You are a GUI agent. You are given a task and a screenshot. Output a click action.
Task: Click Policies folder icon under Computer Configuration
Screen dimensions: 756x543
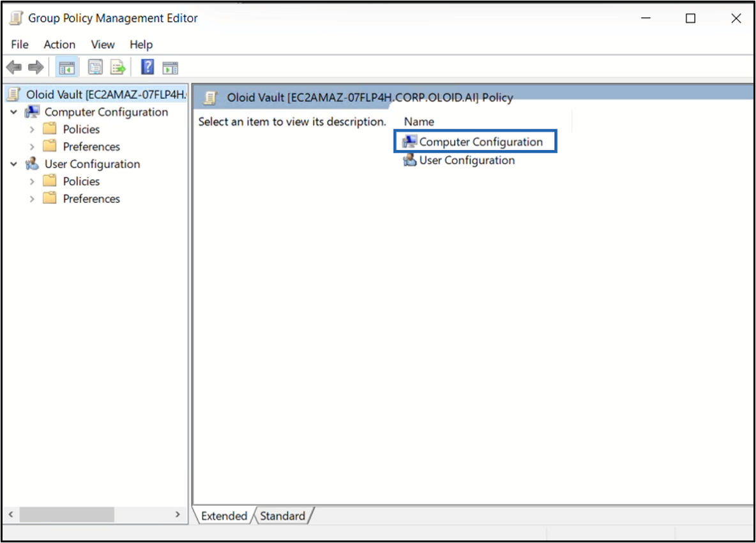coord(50,129)
